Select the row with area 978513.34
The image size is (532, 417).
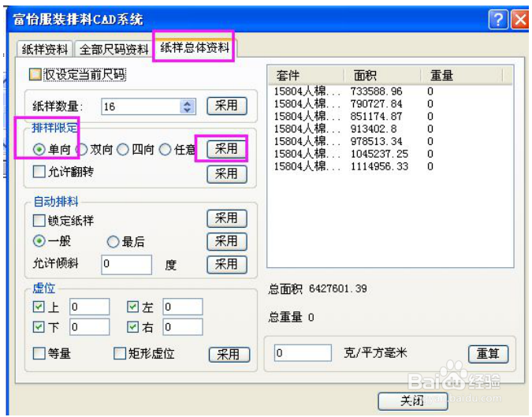[390, 141]
